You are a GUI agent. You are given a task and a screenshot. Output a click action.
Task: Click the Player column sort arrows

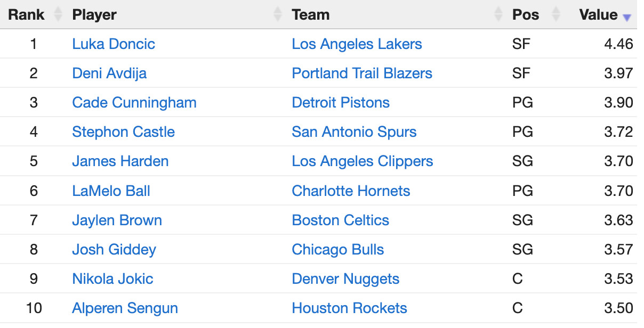[x=277, y=14]
